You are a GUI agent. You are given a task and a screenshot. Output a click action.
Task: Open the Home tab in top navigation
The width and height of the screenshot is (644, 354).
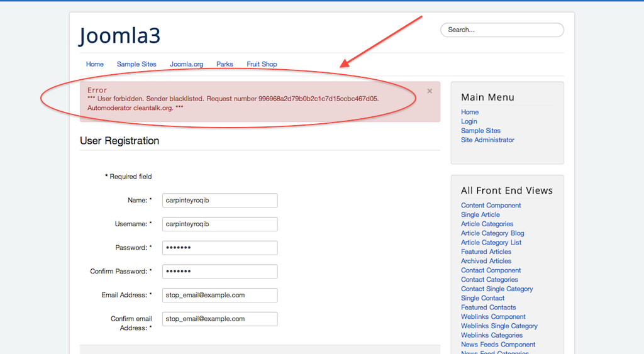click(x=95, y=64)
